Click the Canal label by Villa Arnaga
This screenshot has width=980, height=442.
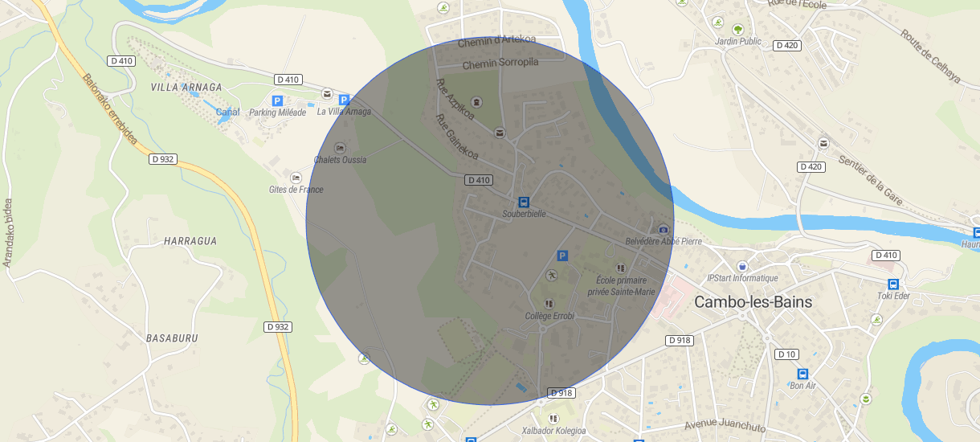228,113
